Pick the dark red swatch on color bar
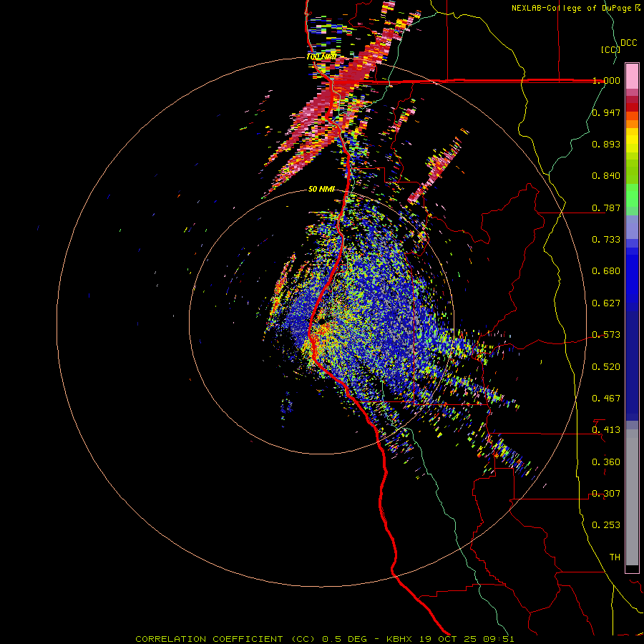 click(x=632, y=107)
